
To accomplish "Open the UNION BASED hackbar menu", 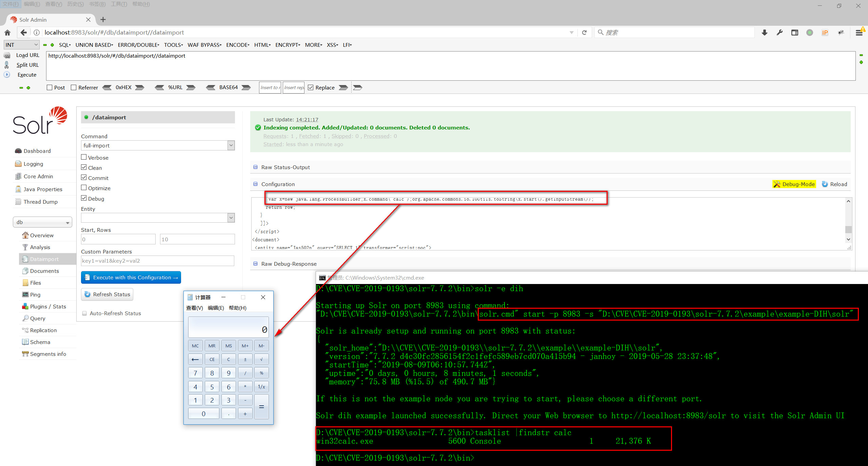I will (x=94, y=45).
